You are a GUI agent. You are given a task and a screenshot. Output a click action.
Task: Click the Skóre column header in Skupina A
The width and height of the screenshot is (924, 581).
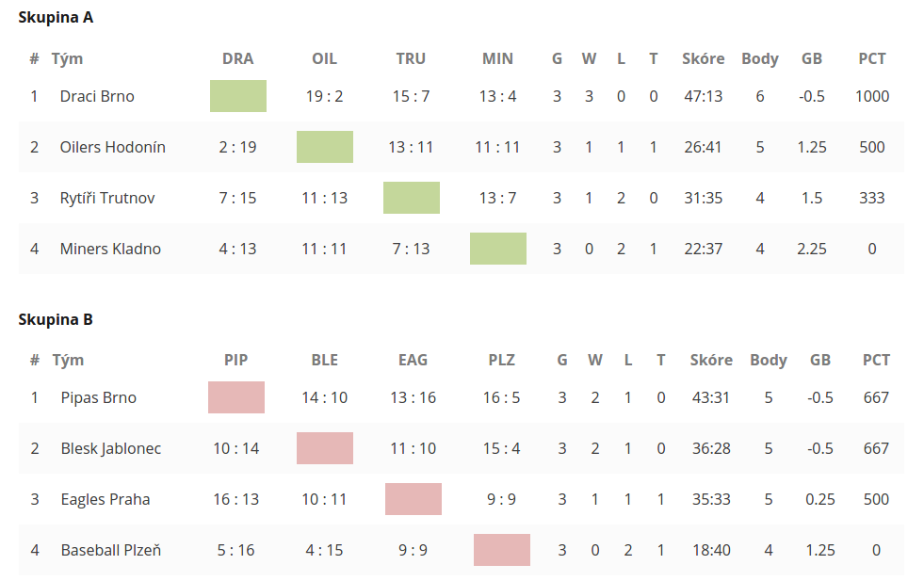(704, 58)
